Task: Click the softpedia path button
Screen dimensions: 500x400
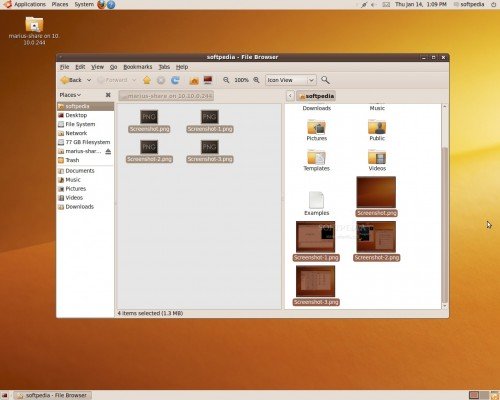Action: [x=316, y=96]
